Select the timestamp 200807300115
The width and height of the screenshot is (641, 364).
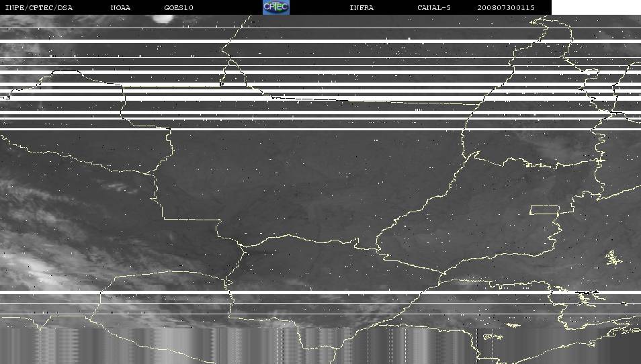tap(506, 8)
